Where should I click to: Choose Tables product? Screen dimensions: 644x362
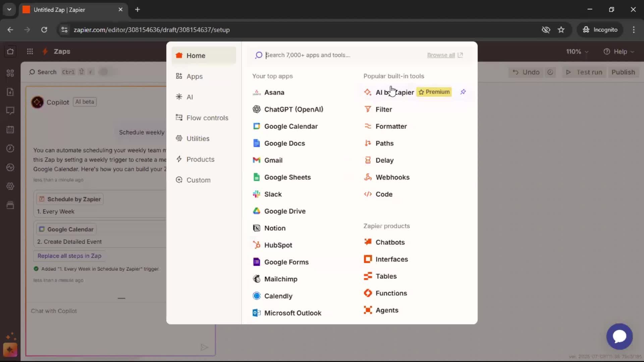[x=380, y=276]
